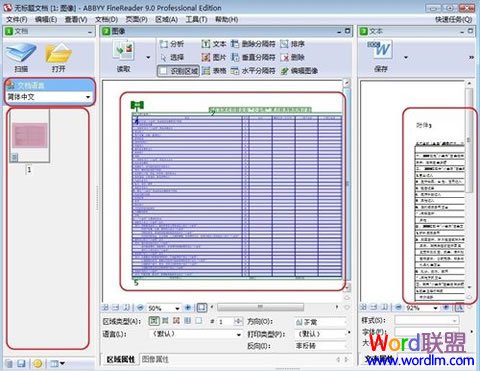This screenshot has width=480, height=371.
Task: Select the 分析 analyze layout tool
Action: click(172, 44)
